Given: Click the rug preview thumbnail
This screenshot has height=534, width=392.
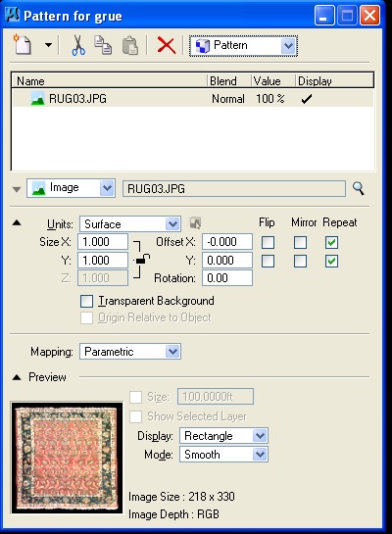Looking at the screenshot, I should pos(67,458).
